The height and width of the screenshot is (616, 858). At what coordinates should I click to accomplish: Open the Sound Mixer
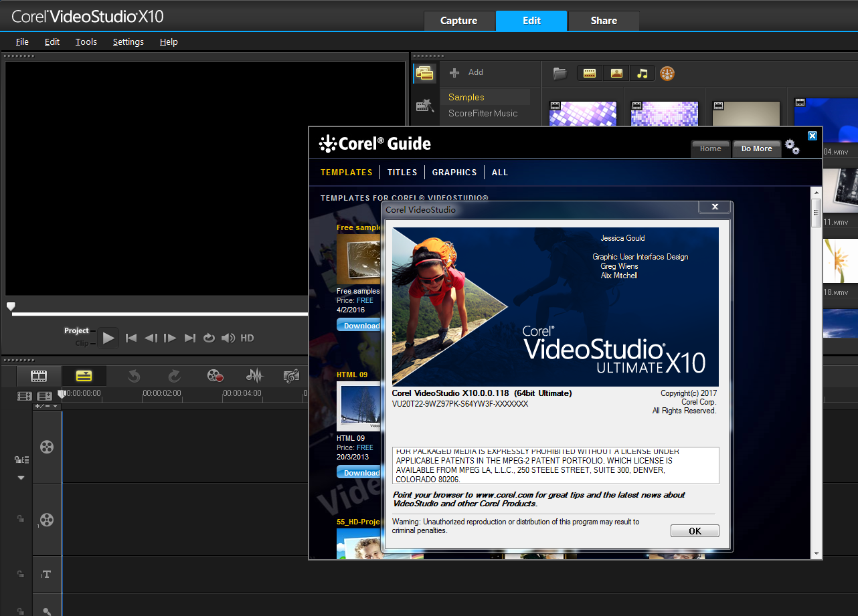pyautogui.click(x=255, y=377)
